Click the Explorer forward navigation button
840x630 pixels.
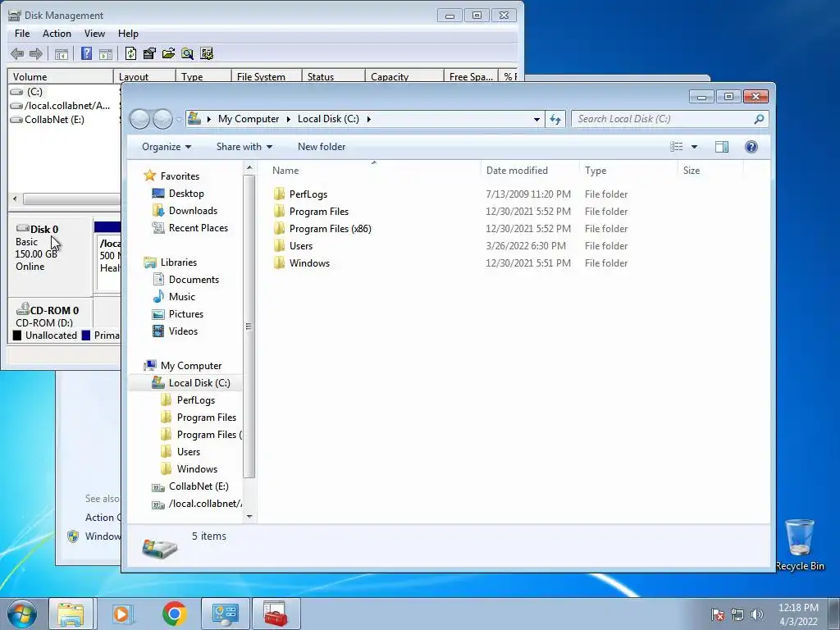coord(162,119)
